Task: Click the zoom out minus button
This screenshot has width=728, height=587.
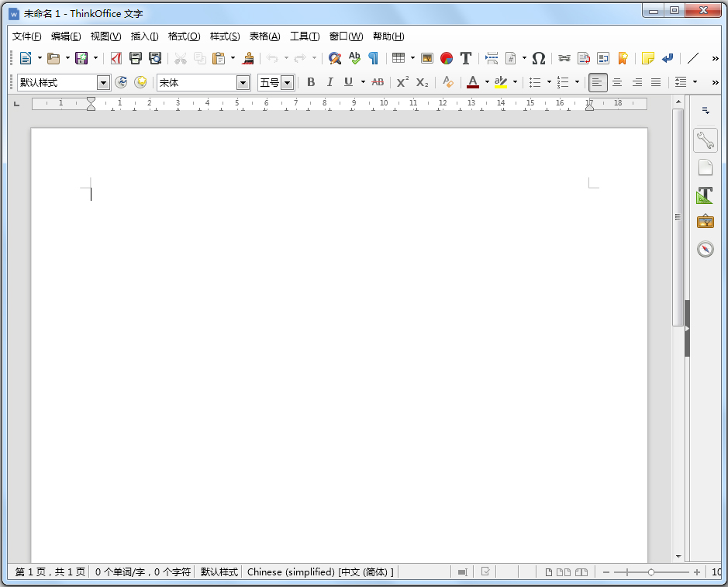Action: 606,572
